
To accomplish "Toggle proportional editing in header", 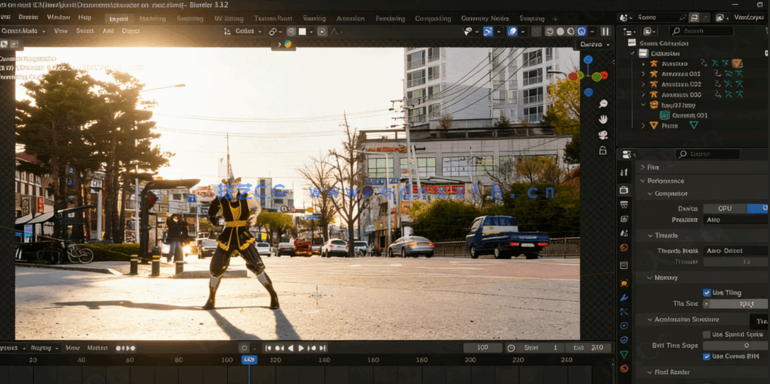I will (322, 31).
